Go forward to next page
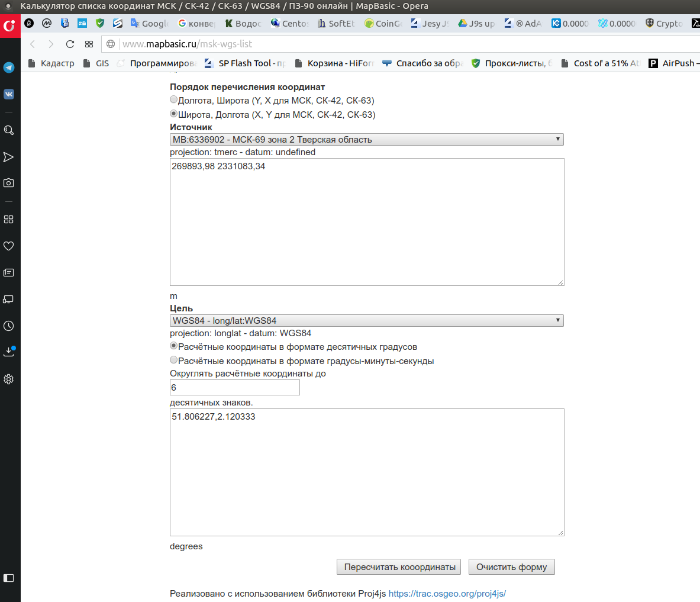This screenshot has width=700, height=602. pos(51,44)
